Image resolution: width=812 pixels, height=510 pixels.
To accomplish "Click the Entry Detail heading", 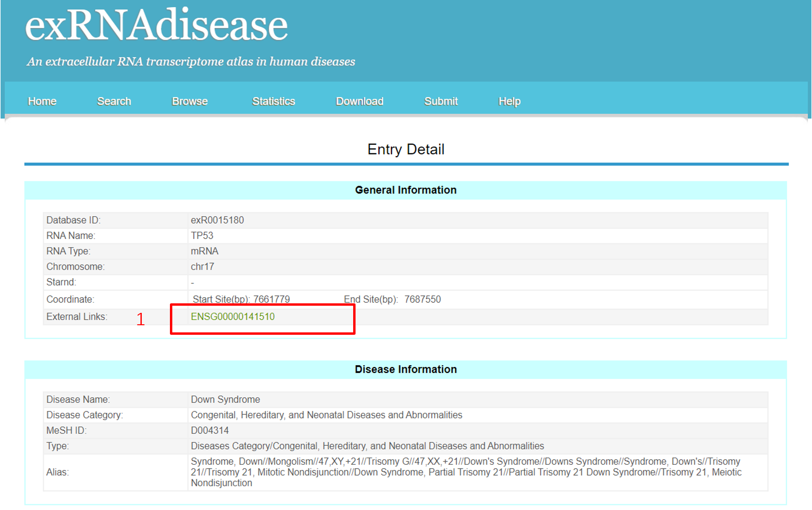I will (x=406, y=150).
